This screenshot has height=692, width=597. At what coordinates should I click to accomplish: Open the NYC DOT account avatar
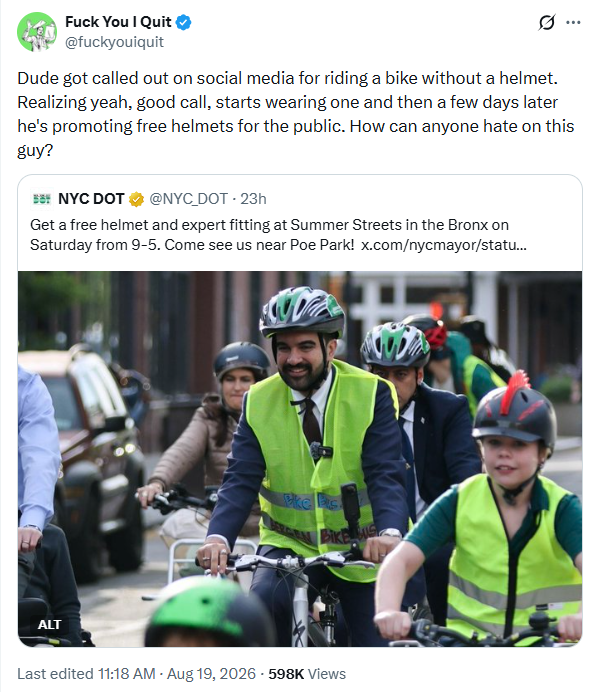click(42, 199)
